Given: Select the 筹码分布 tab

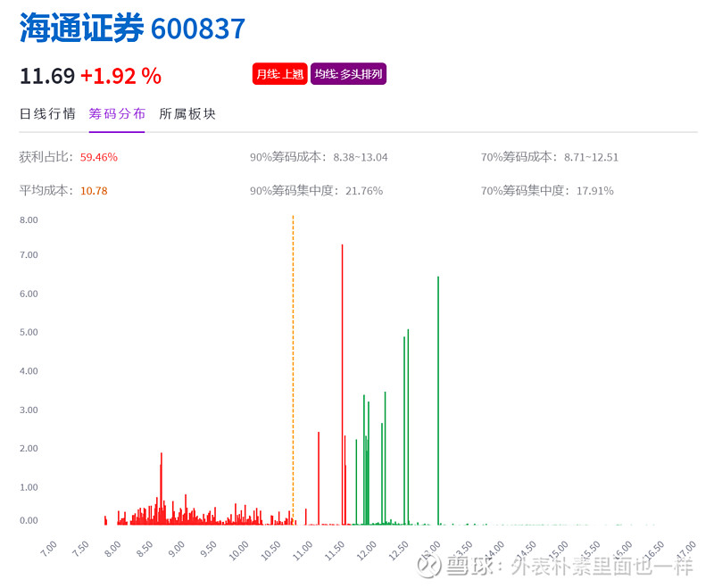Looking at the screenshot, I should pos(117,114).
